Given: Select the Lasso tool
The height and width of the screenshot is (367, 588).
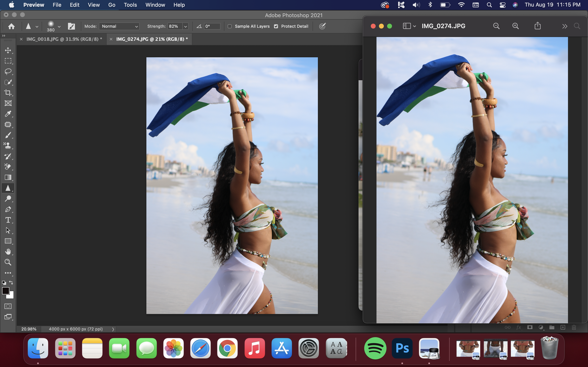Looking at the screenshot, I should click(8, 71).
